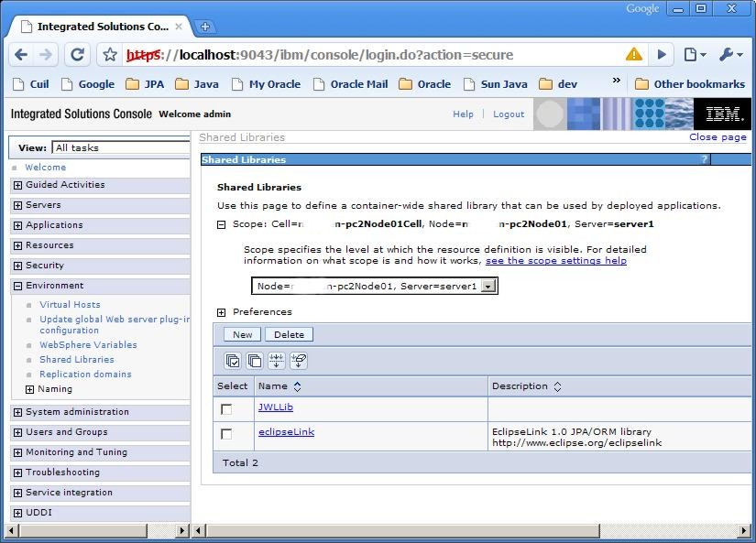Expand the Troubleshooting section
The height and width of the screenshot is (543, 756).
17,473
